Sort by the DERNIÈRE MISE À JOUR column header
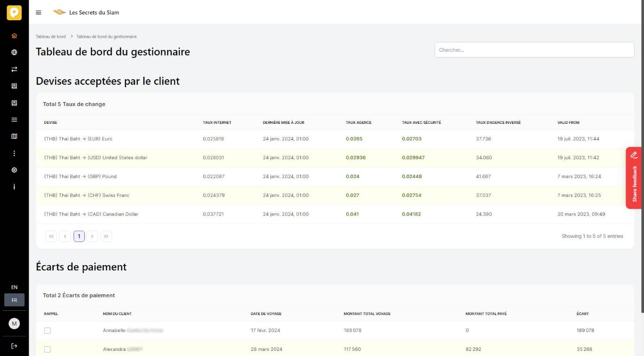 pos(283,122)
